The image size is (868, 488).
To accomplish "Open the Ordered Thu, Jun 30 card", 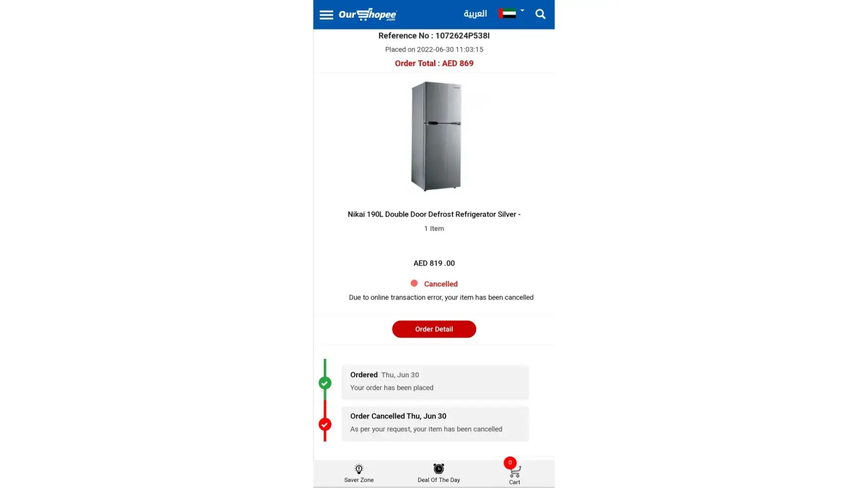I will point(435,382).
